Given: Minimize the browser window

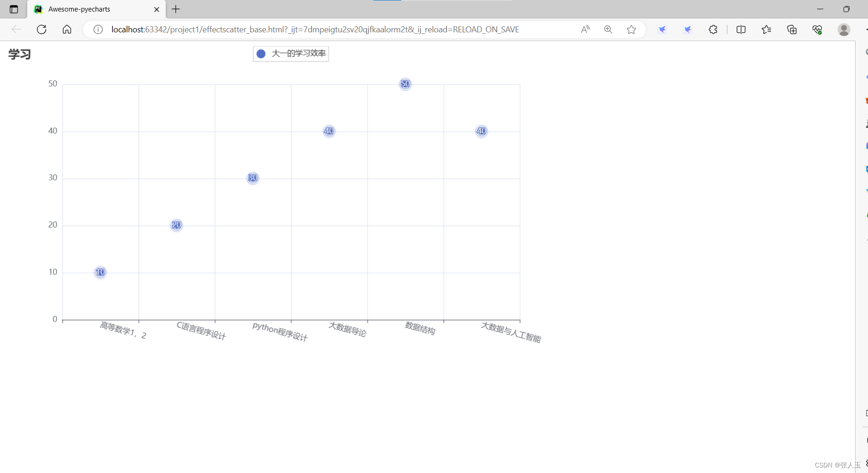Looking at the screenshot, I should [820, 9].
